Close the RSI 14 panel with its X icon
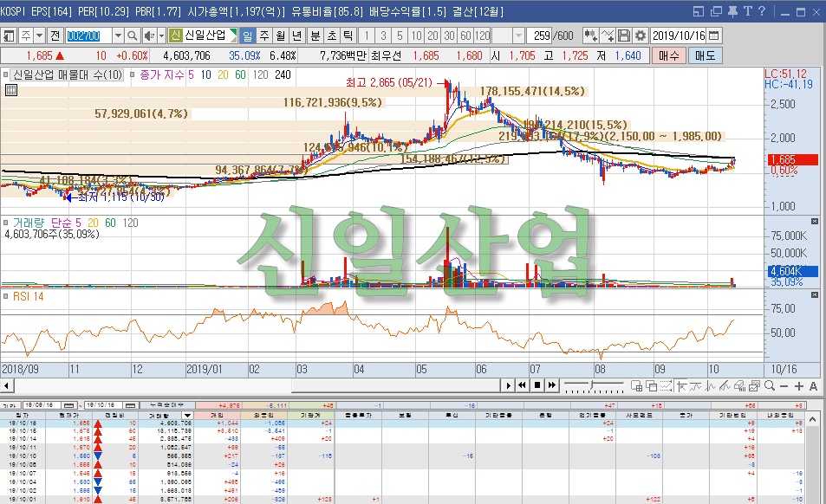Screen dimensions: 826x504 (x=815, y=294)
